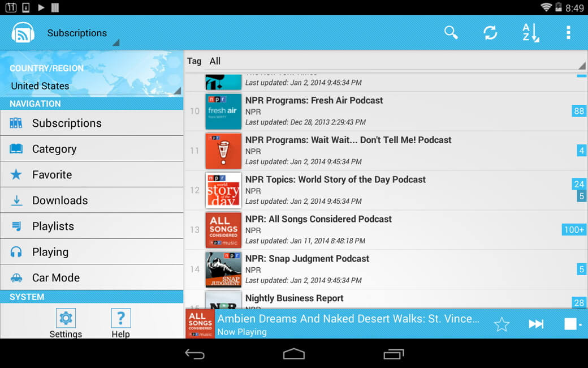588x368 pixels.
Task: Tap the Android back button
Action: 194,354
